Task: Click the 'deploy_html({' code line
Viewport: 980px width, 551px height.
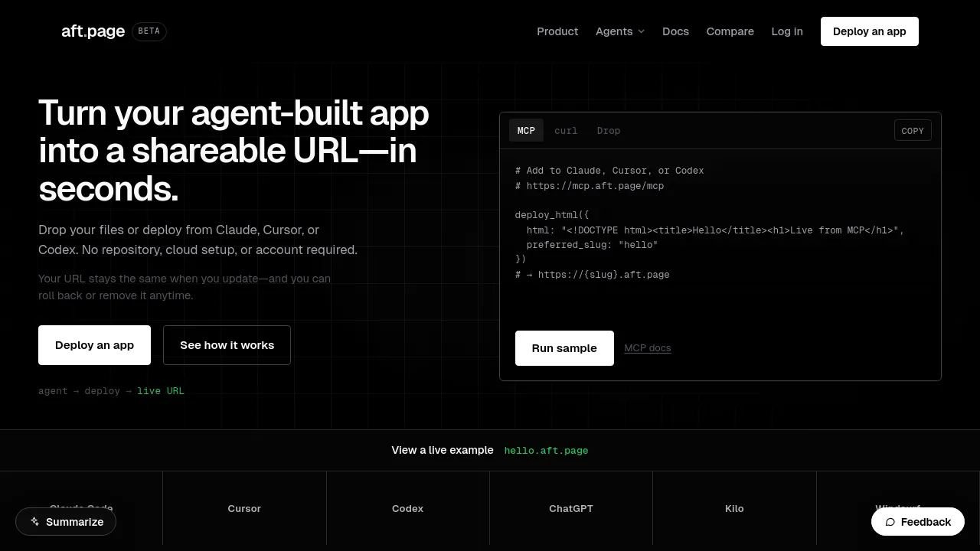Action: [552, 215]
